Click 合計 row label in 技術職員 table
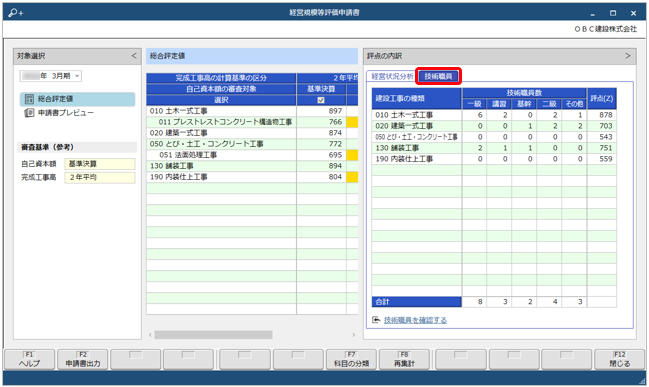This screenshot has height=387, width=649. pos(416,302)
